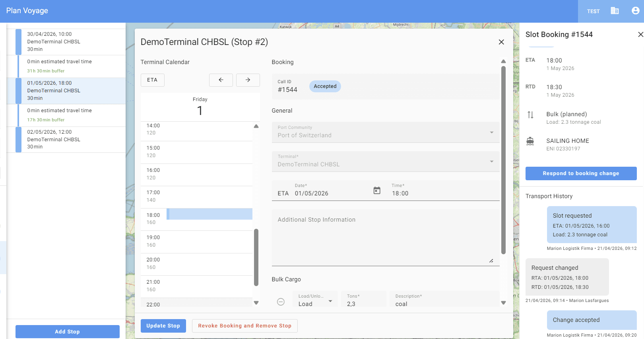644x339 pixels.
Task: Click the TEST label in header
Action: (593, 11)
